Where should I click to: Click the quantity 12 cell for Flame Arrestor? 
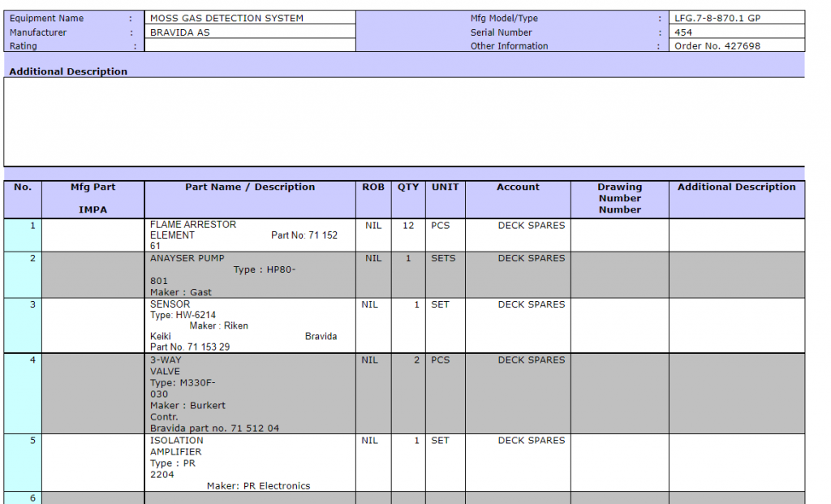[408, 226]
